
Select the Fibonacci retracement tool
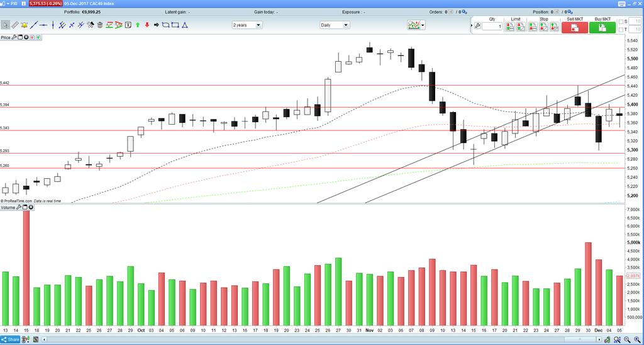109,25
